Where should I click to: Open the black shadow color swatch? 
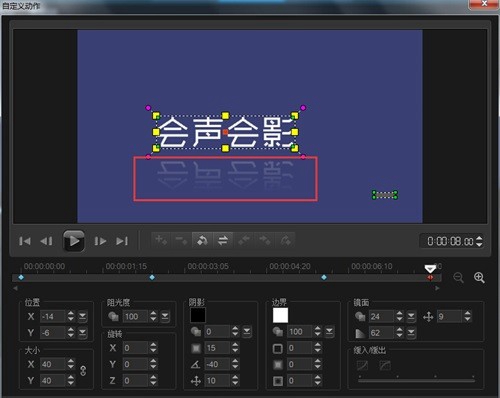click(198, 315)
